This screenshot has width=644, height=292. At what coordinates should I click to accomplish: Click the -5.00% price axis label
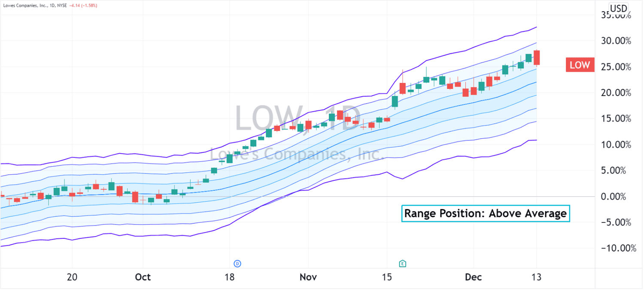(x=616, y=222)
